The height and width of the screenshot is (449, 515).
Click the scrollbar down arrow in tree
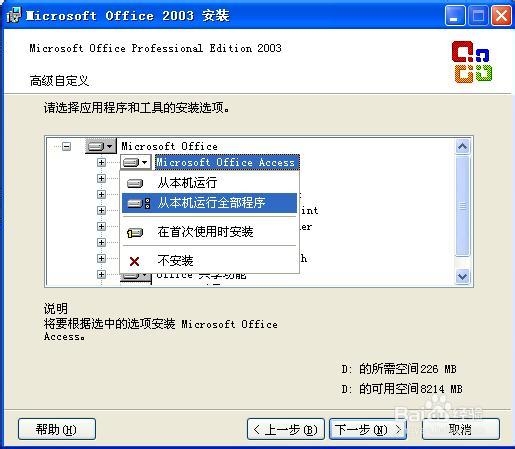click(463, 276)
